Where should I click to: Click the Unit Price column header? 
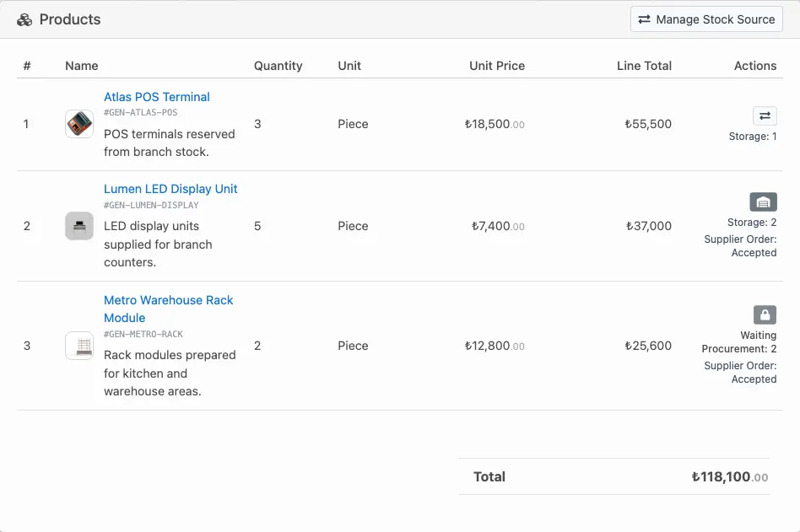tap(497, 66)
